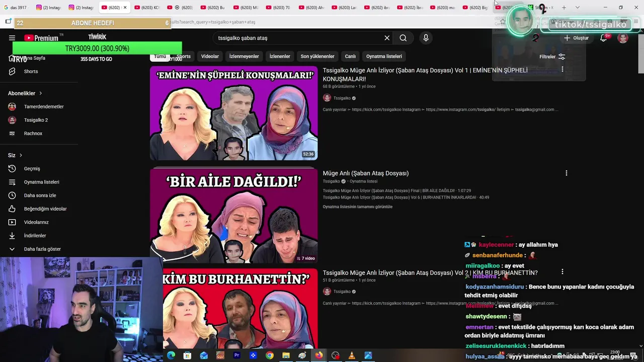Open File Explorer from taskbar
Viewport: 644px width, 362px height.
(x=286, y=355)
